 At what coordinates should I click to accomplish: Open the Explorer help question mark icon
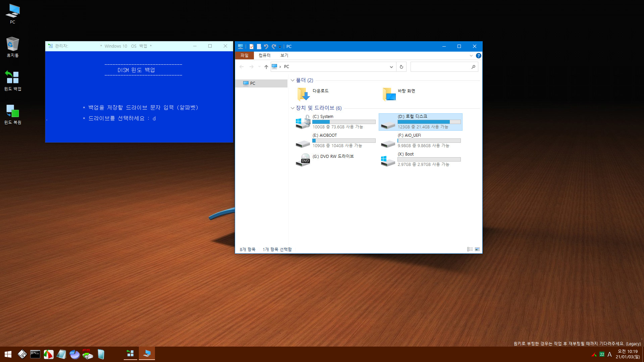479,56
